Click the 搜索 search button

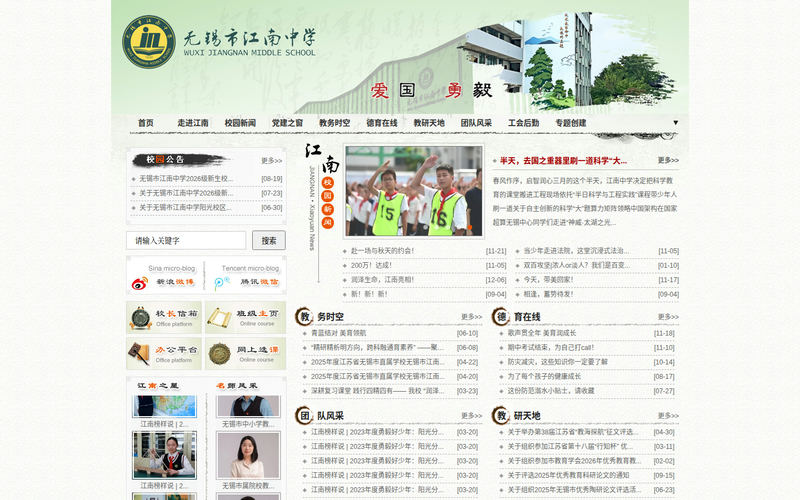click(269, 240)
